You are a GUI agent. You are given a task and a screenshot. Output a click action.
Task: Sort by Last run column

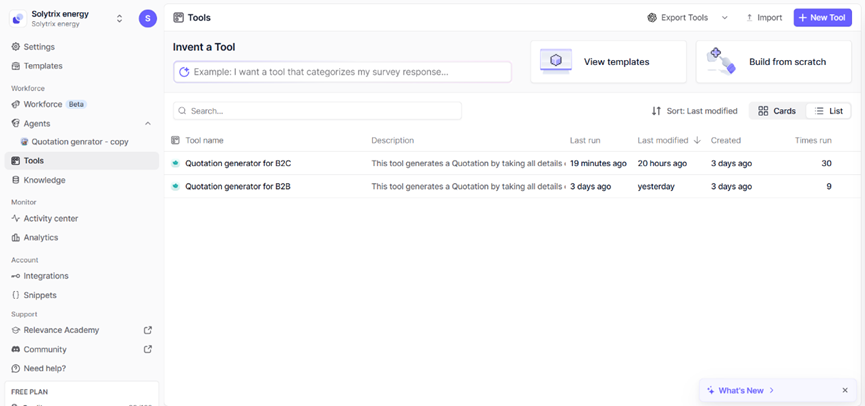pyautogui.click(x=585, y=141)
